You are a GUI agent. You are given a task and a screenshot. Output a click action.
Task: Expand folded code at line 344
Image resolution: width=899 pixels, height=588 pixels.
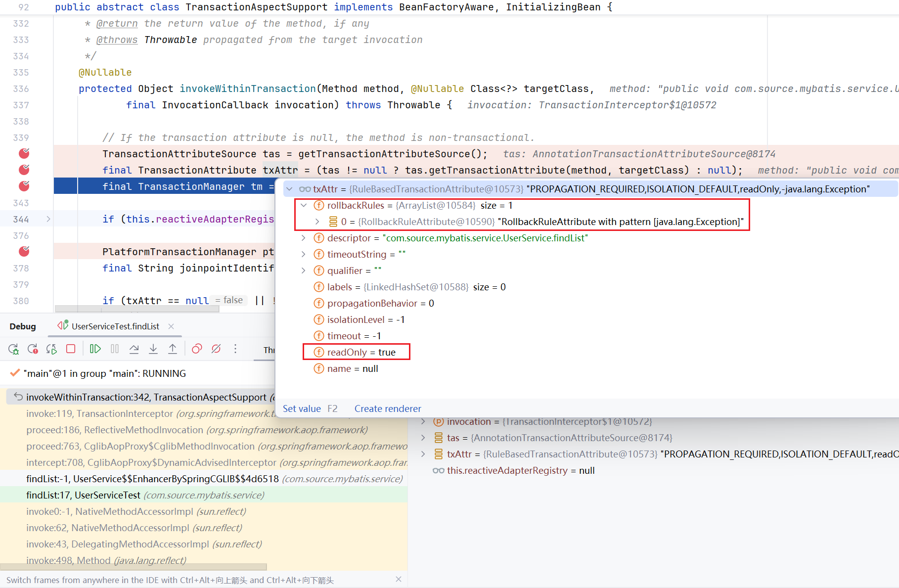point(48,219)
